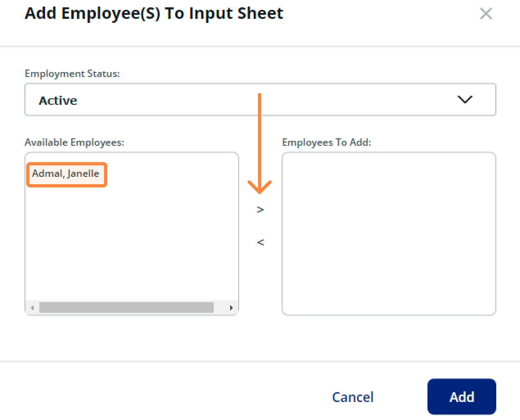The width and height of the screenshot is (520, 420).
Task: Click inside the Employees To Add box
Action: [389, 233]
